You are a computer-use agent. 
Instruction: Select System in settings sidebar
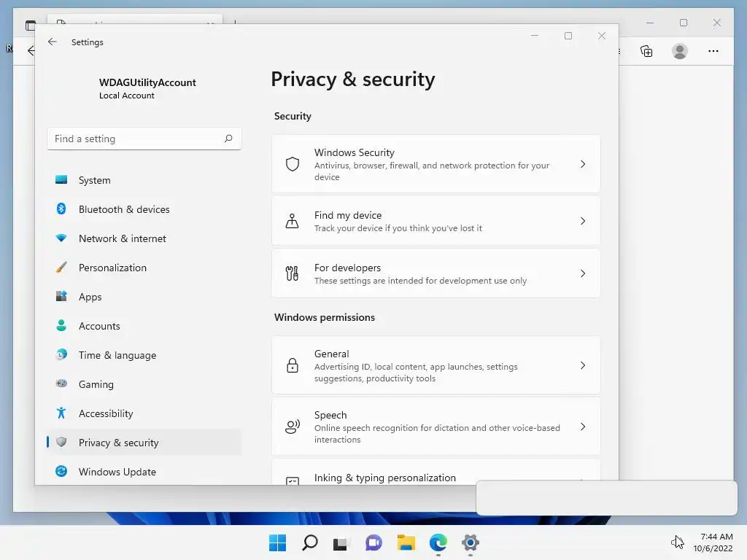[144, 180]
